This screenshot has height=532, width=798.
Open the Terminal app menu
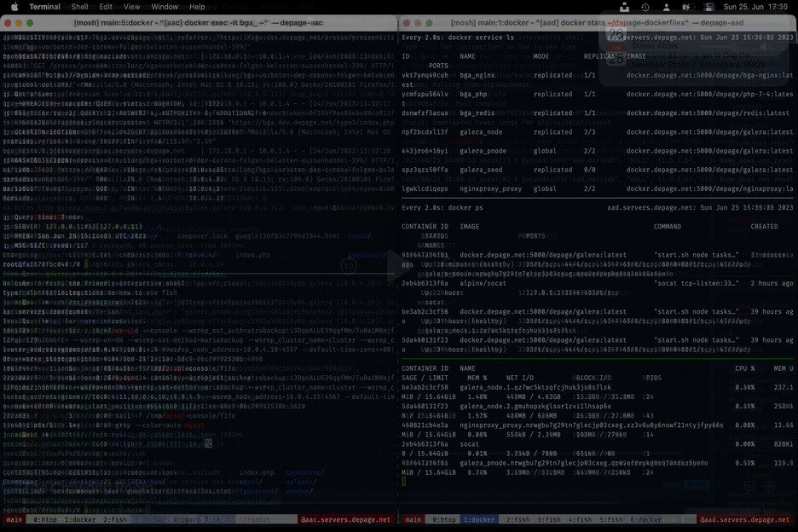tap(45, 7)
